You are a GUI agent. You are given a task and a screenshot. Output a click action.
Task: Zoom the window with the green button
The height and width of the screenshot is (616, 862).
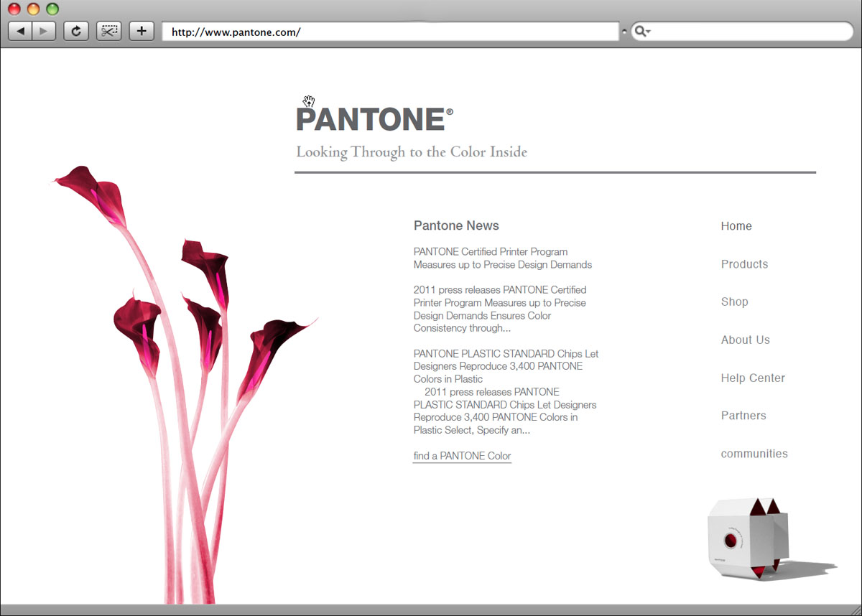(x=52, y=9)
